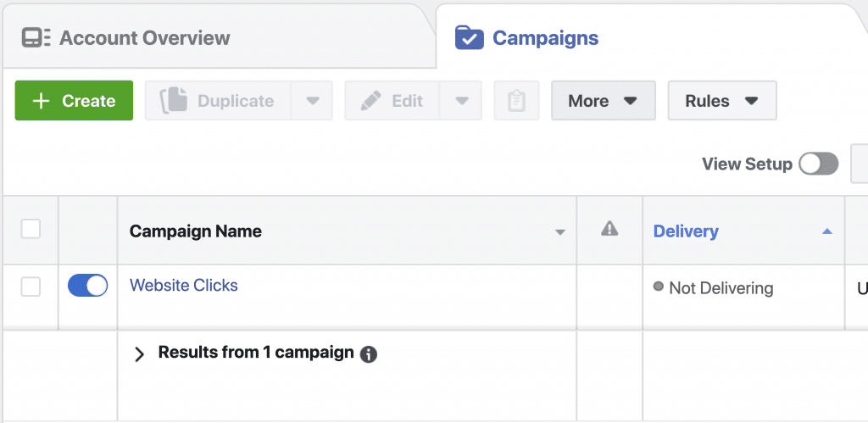The width and height of the screenshot is (868, 423).
Task: Click the warning triangle column header icon
Action: pos(609,229)
